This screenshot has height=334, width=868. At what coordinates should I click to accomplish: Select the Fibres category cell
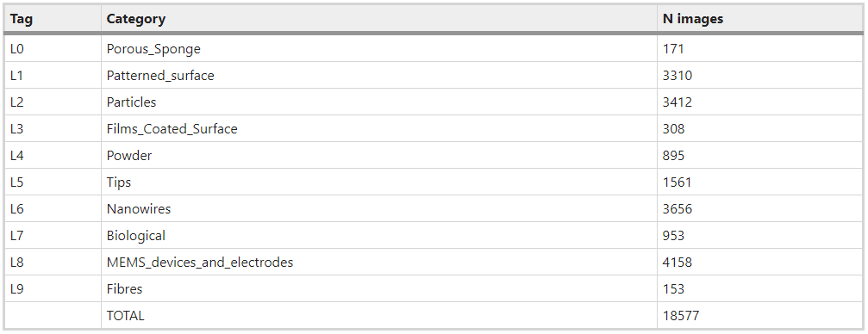pyautogui.click(x=378, y=288)
